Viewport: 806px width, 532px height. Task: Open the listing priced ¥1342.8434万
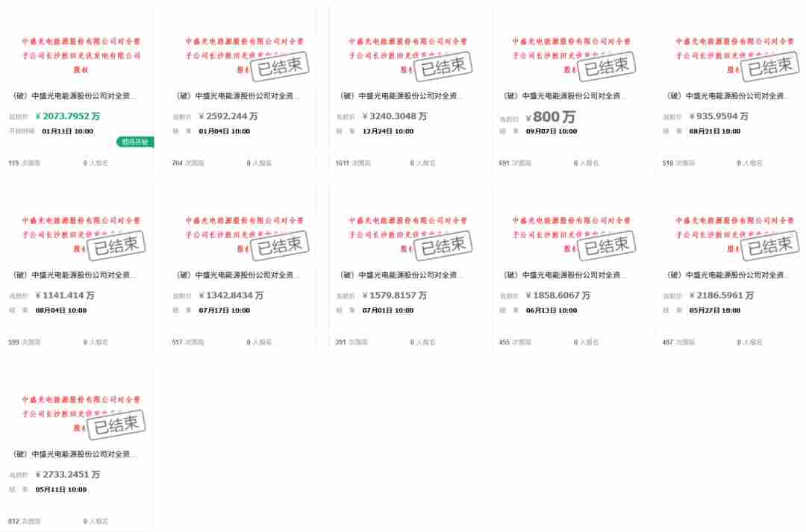(x=237, y=275)
